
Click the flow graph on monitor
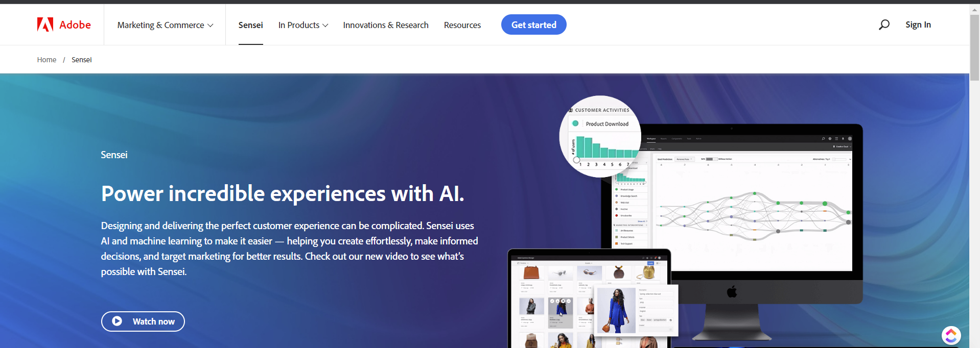pyautogui.click(x=754, y=213)
